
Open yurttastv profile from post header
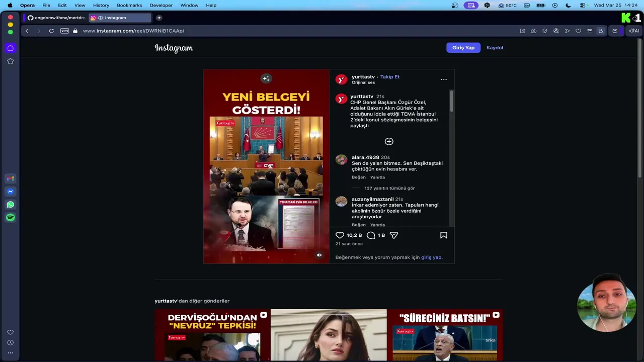[363, 77]
